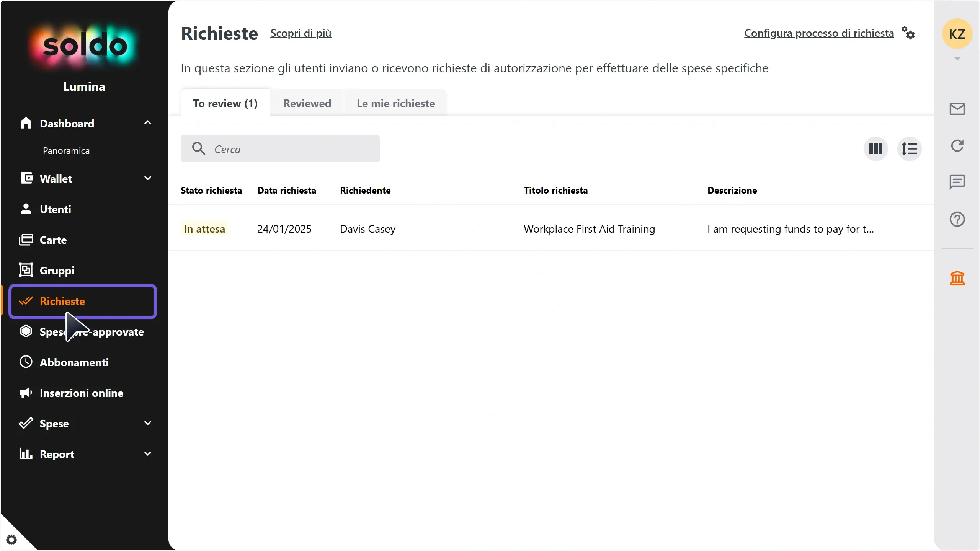Open the chat message icon
The width and height of the screenshot is (980, 551).
957,183
